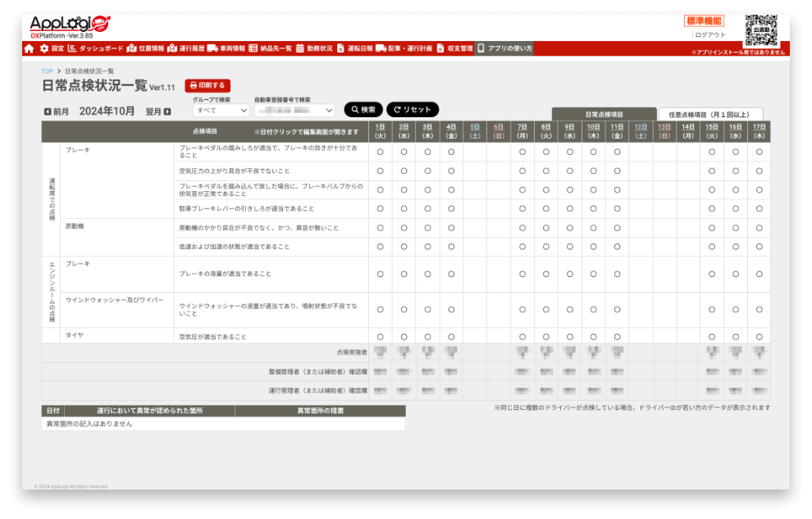Open アプリの使い方 with the phone icon

click(507, 48)
